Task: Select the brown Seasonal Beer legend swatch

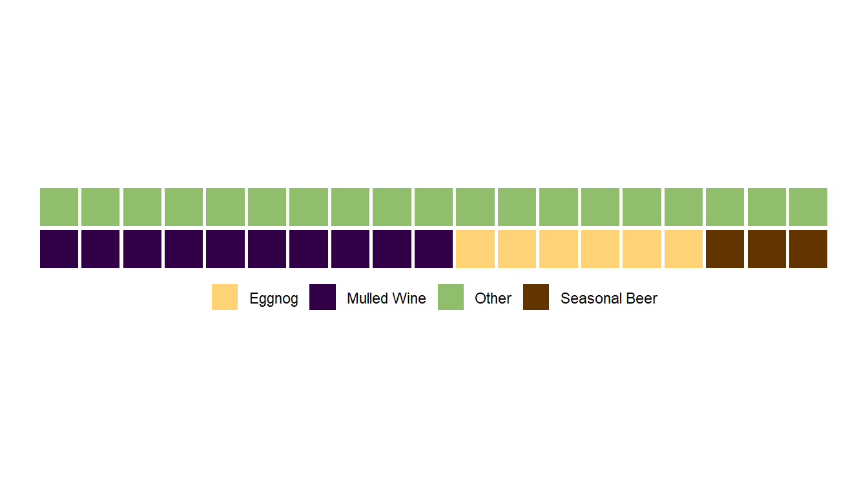Action: [x=536, y=297]
